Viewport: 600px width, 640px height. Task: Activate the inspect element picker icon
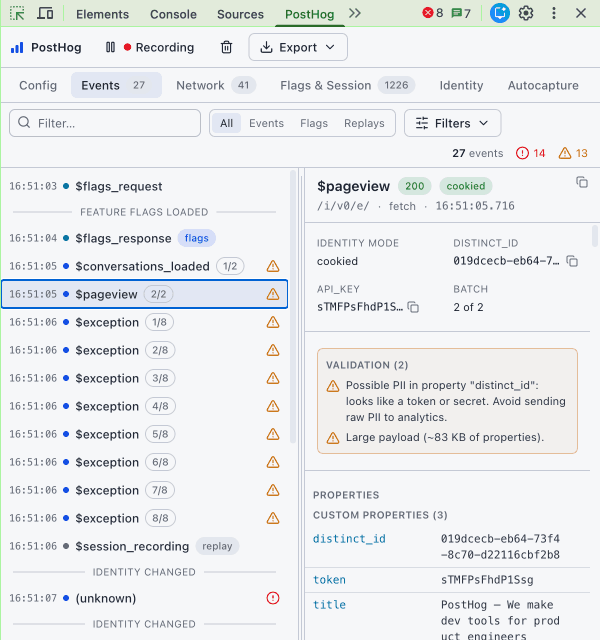point(17,13)
